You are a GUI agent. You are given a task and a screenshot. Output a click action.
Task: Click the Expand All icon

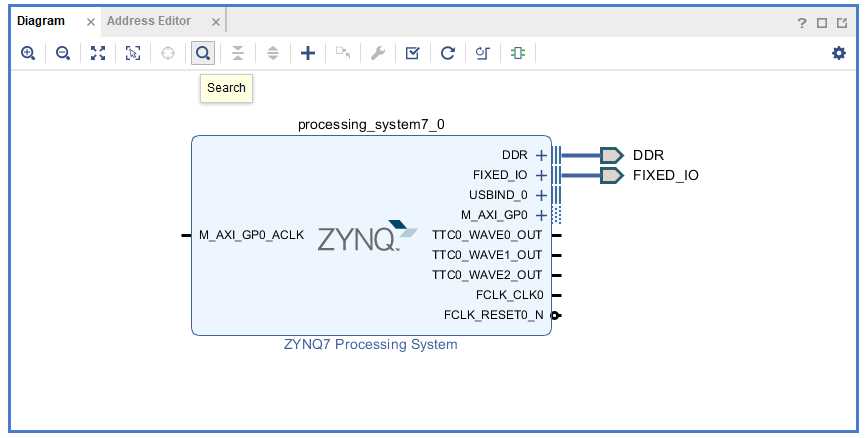[x=272, y=53]
